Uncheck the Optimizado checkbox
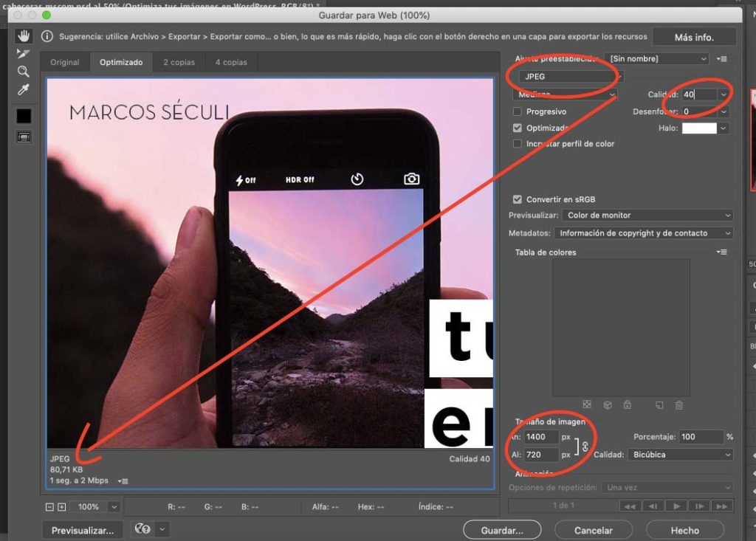Image resolution: width=756 pixels, height=541 pixels. pos(518,128)
